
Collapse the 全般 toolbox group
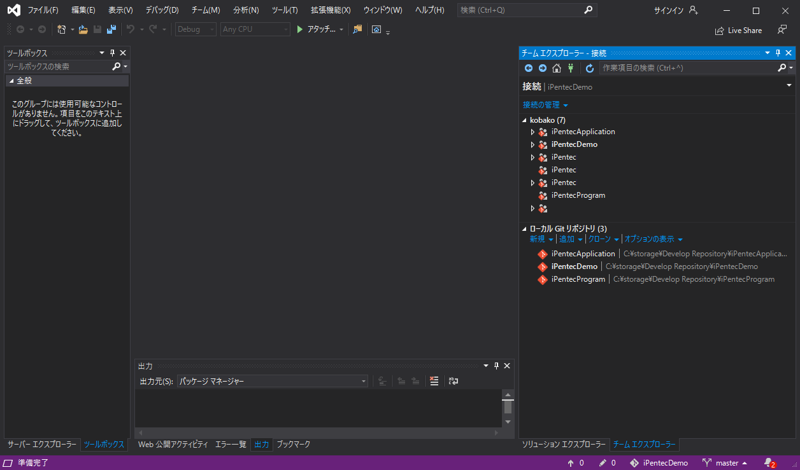point(11,81)
